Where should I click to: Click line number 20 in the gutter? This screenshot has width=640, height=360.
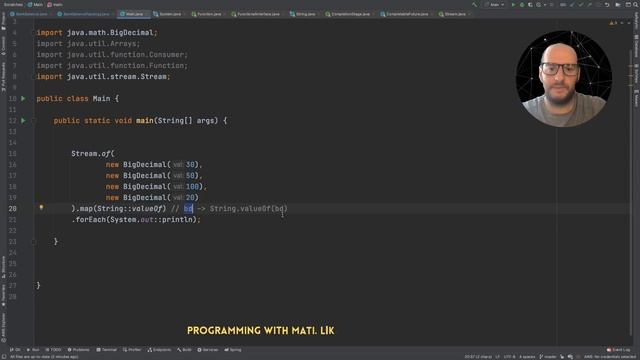tap(12, 209)
